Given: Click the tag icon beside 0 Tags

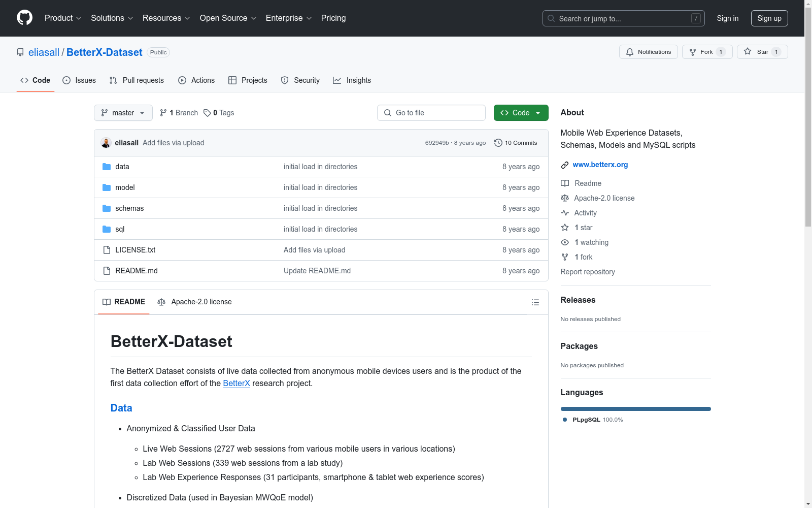Looking at the screenshot, I should tap(207, 113).
